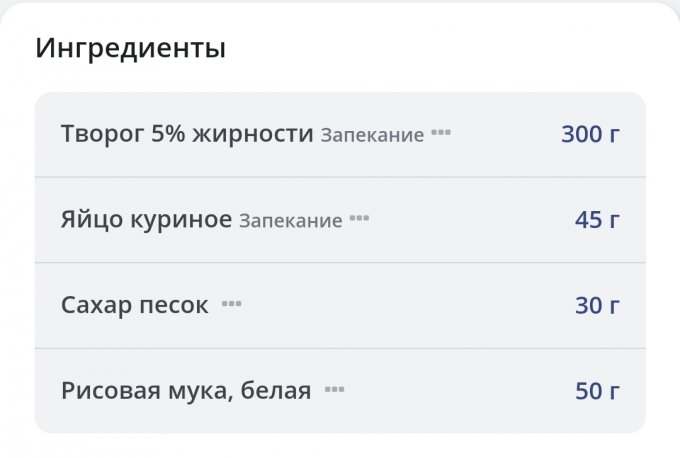
Task: Open options dots for Творог 5% жирности
Action: [441, 133]
